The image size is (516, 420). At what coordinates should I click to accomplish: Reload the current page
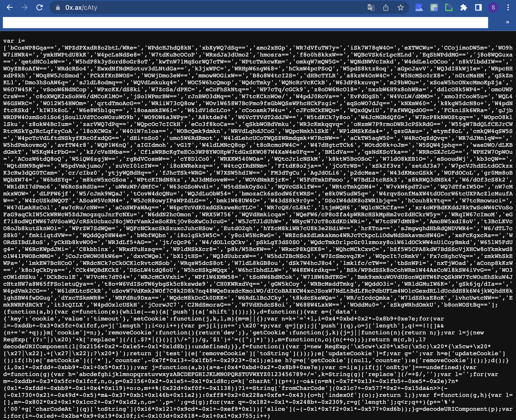click(39, 7)
